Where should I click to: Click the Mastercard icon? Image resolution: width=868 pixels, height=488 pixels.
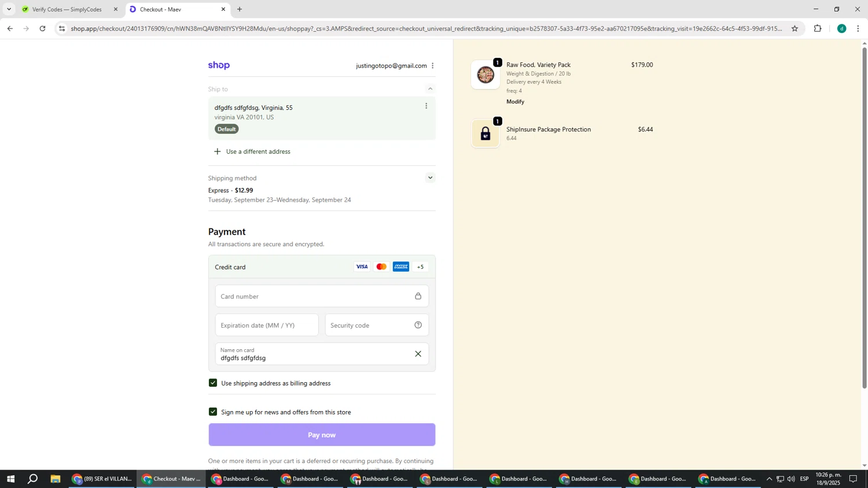(381, 267)
